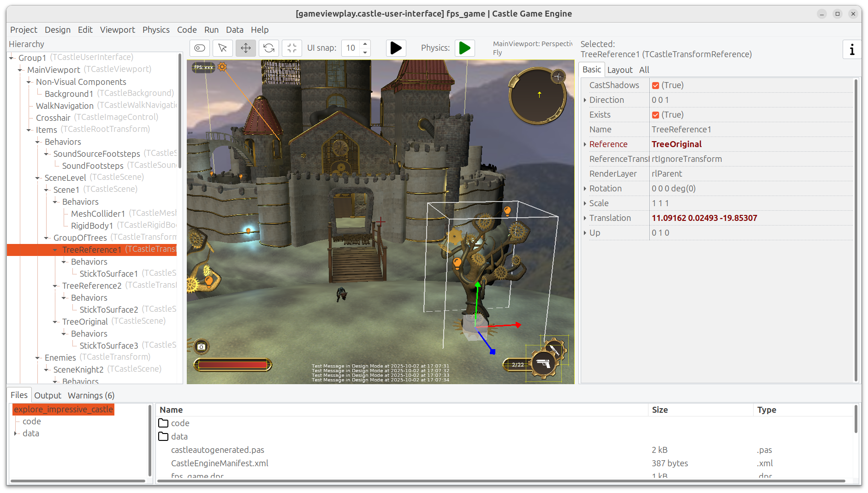Select the arrow Select tool
The height and width of the screenshot is (493, 868).
[223, 48]
